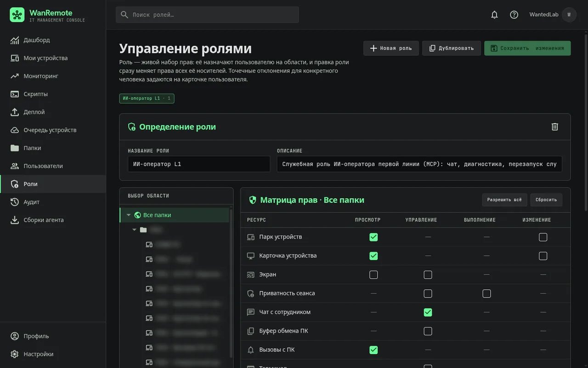Click the Новая роль button
Image resolution: width=588 pixels, height=368 pixels.
pyautogui.click(x=391, y=48)
